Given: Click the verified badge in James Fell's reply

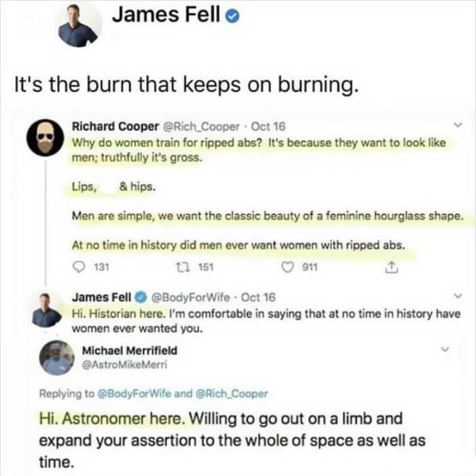Looking at the screenshot, I should pos(141,297).
